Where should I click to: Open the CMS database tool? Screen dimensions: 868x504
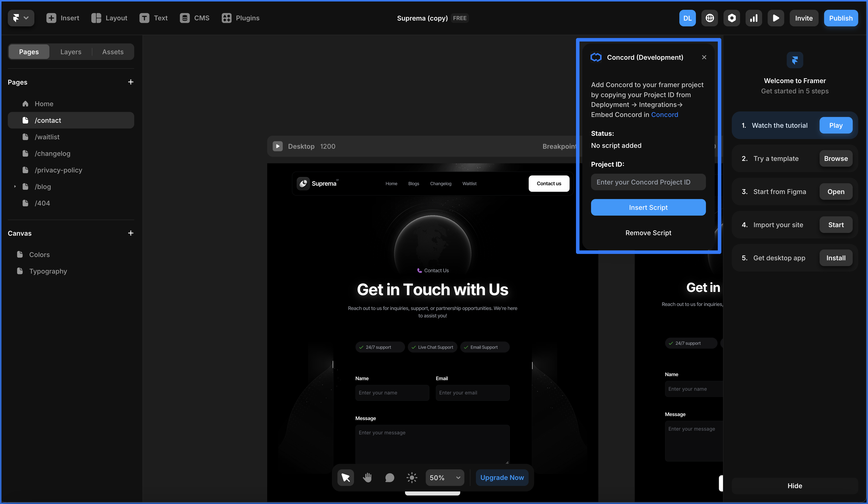click(194, 18)
